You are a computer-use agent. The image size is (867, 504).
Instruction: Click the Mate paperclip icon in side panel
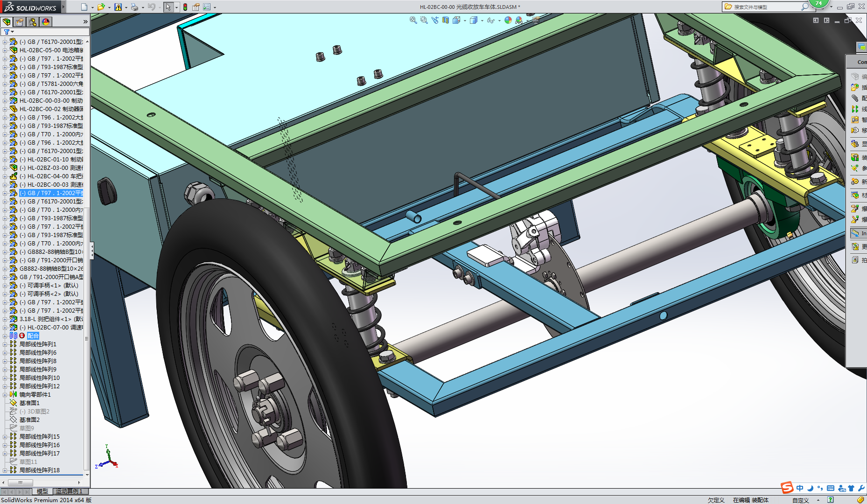click(x=855, y=98)
